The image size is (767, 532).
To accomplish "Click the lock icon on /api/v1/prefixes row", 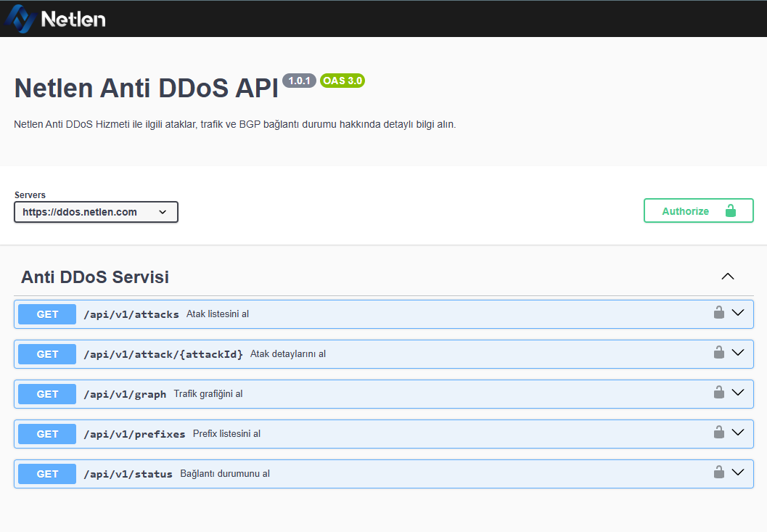I will point(718,432).
